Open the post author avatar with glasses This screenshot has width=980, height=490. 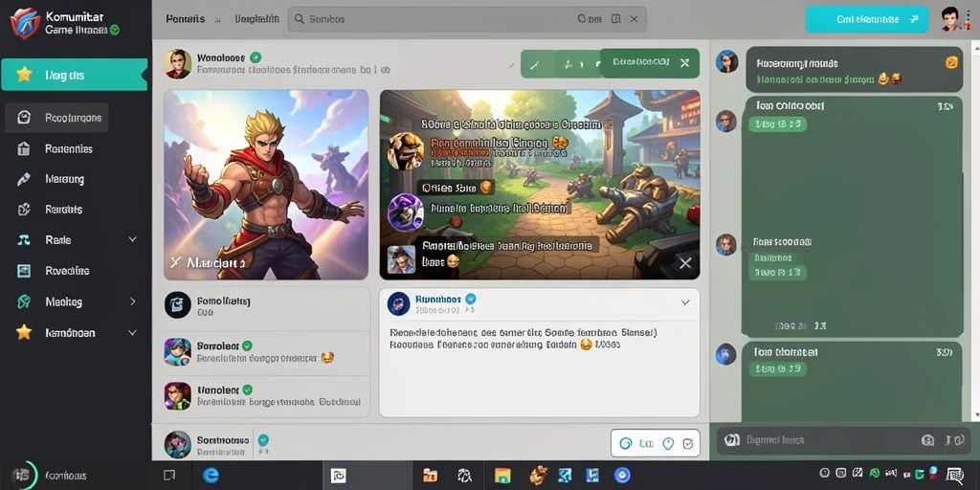coord(177,64)
